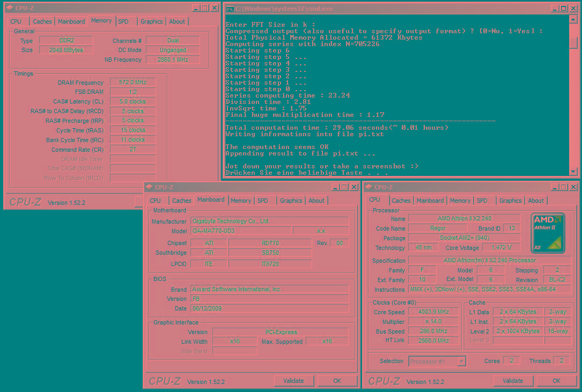582x392 pixels.
Task: Open Graphics tab in CPU window
Action: pyautogui.click(x=510, y=201)
